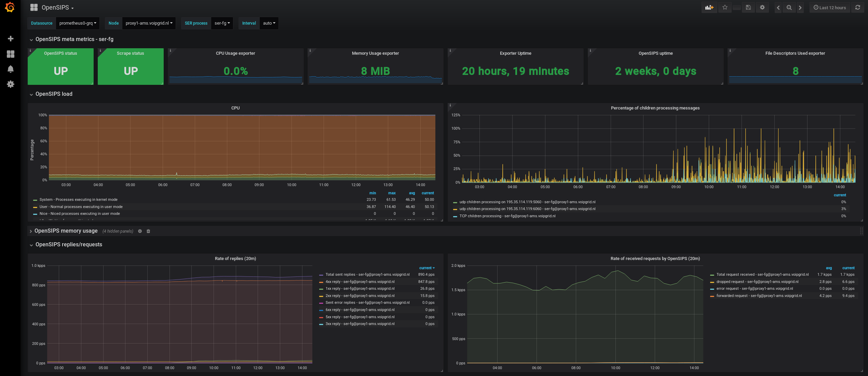Viewport: 868px width, 376px height.
Task: Open the Node proxy1-ams.voipgrid.nl dropdown
Action: (149, 23)
